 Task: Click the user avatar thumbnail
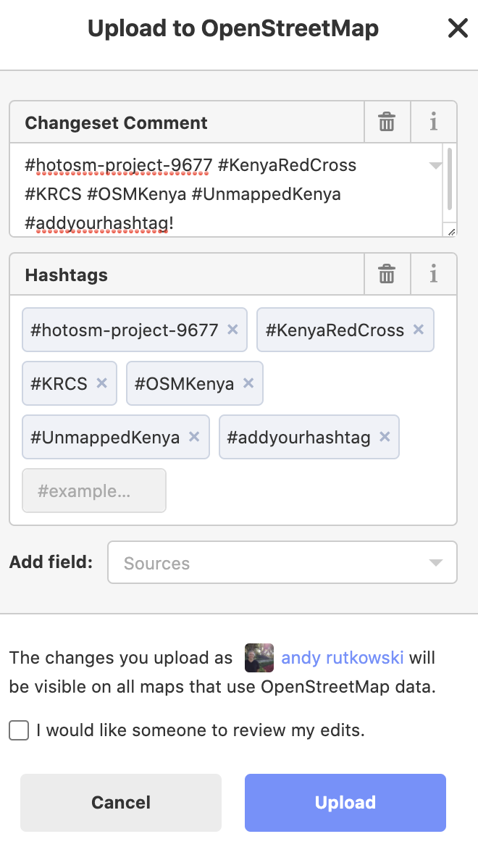(259, 658)
